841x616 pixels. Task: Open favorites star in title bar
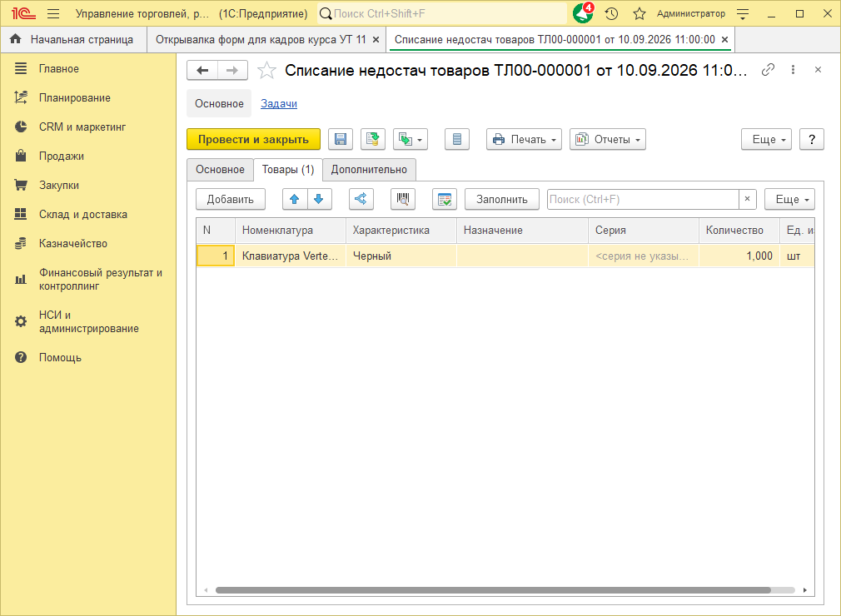click(x=639, y=14)
